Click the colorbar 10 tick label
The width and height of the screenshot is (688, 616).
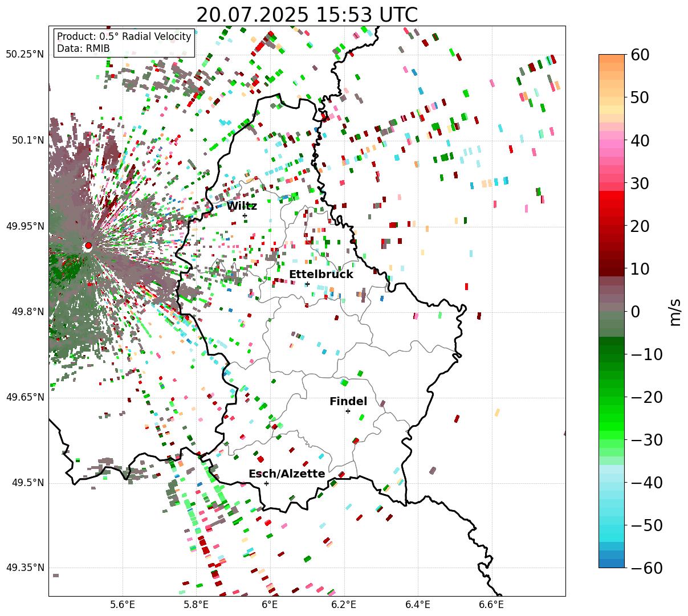[x=639, y=268]
